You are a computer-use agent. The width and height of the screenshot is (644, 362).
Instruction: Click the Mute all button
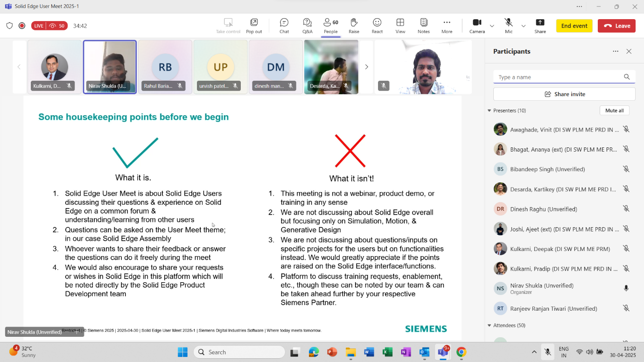pos(614,111)
